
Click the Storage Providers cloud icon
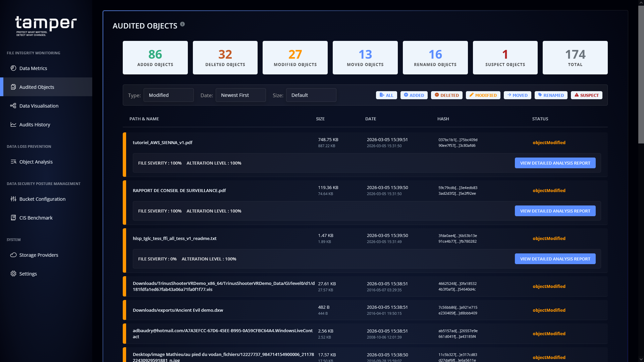pos(13,255)
